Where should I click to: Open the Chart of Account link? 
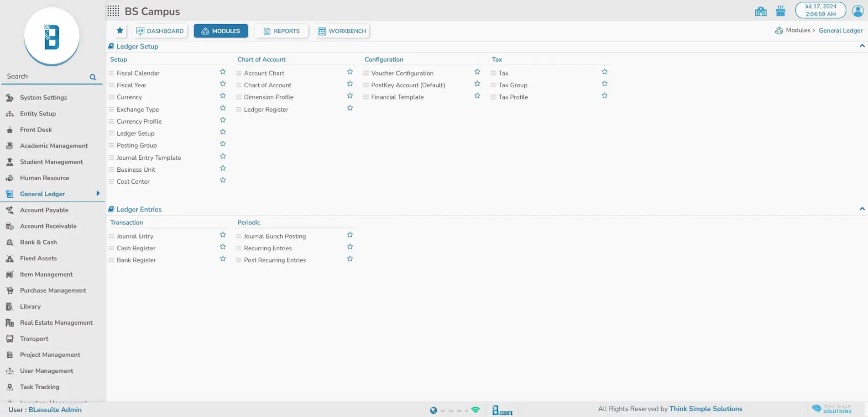click(x=267, y=85)
